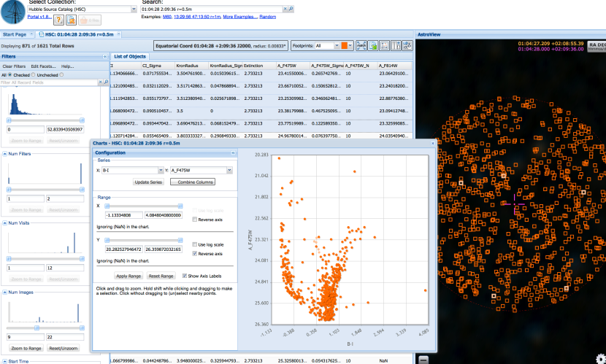The height and width of the screenshot is (364, 606).
Task: Switch to the Start Page tab
Action: (15, 34)
